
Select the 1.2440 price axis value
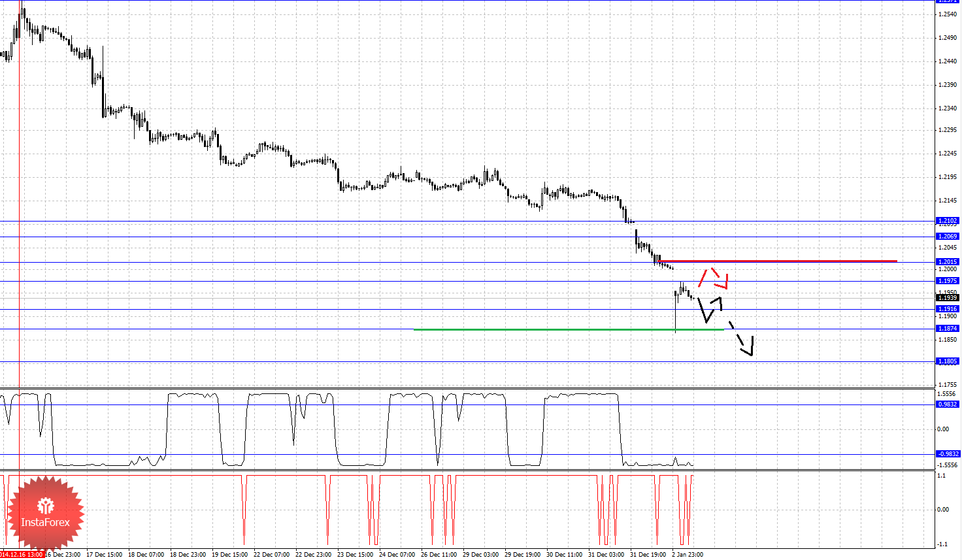pyautogui.click(x=948, y=61)
